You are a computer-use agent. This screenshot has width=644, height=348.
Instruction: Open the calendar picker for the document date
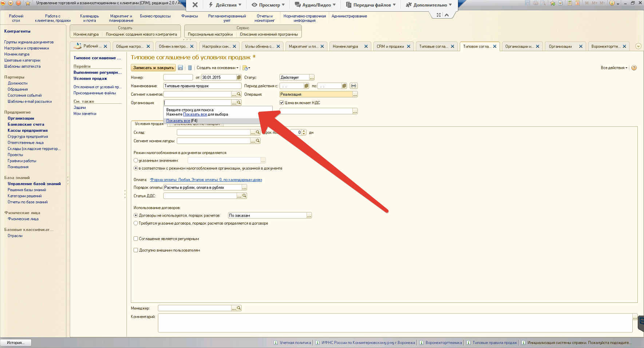click(239, 78)
